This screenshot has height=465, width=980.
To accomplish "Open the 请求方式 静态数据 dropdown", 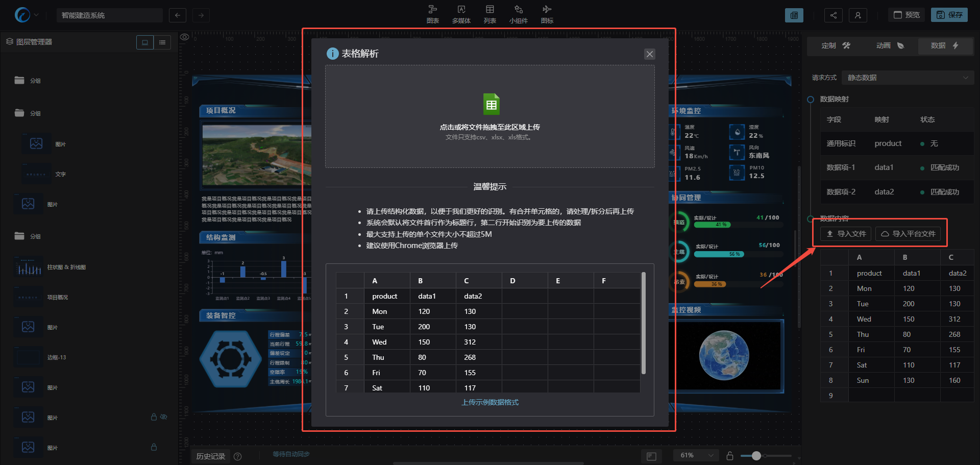I will point(908,78).
